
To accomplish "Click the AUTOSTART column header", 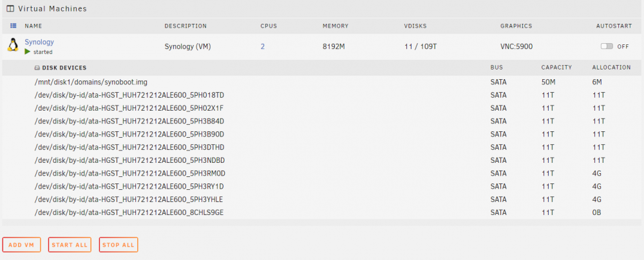I will tap(614, 26).
